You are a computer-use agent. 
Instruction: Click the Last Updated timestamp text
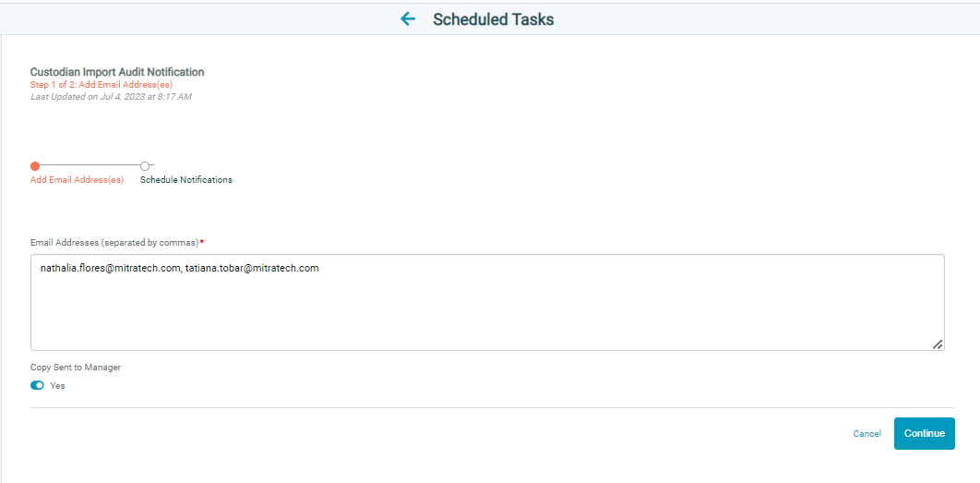tap(111, 96)
